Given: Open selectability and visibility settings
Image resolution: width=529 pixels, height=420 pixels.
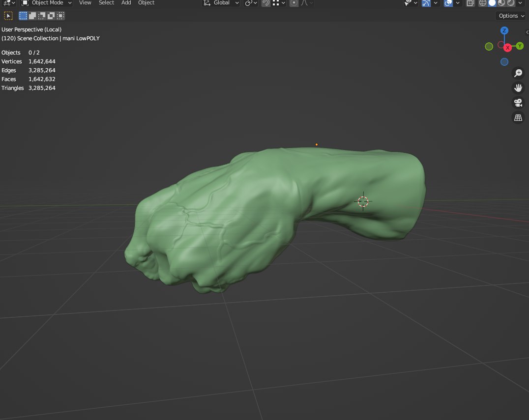Looking at the screenshot, I should coord(411,2).
